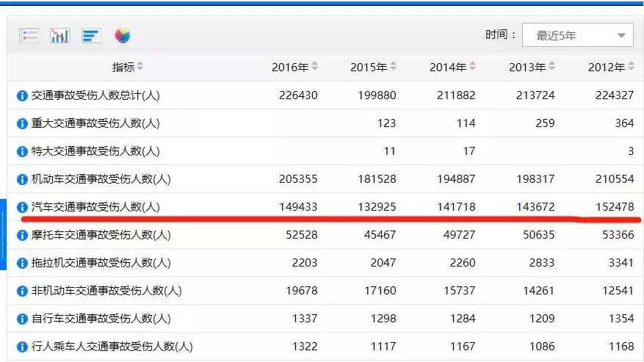
Task: Info icon for 汽车交通事故受伤人数
Action: [22, 208]
